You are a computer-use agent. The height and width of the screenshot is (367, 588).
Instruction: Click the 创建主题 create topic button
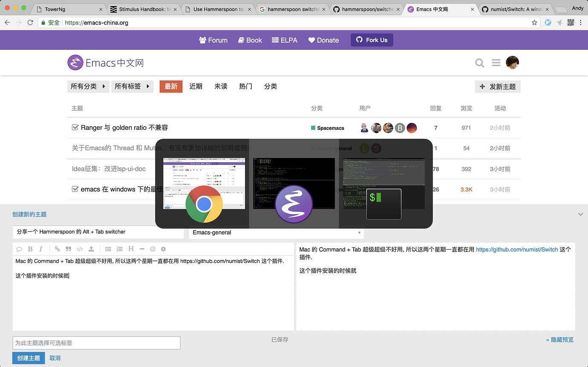click(29, 358)
